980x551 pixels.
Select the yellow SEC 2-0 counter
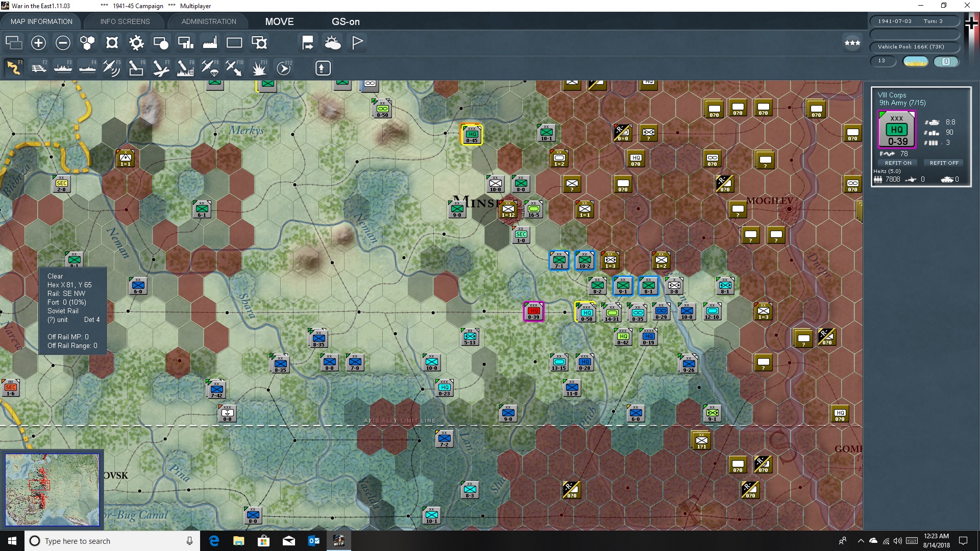(x=61, y=184)
